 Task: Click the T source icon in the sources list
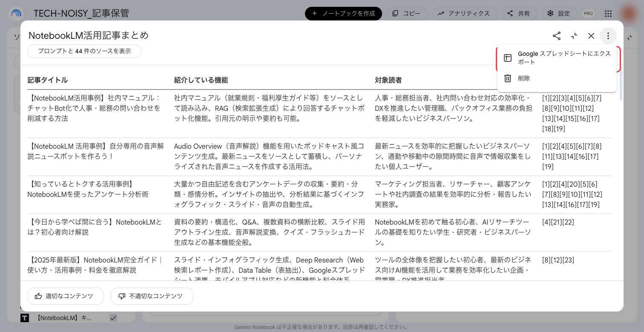point(25,318)
